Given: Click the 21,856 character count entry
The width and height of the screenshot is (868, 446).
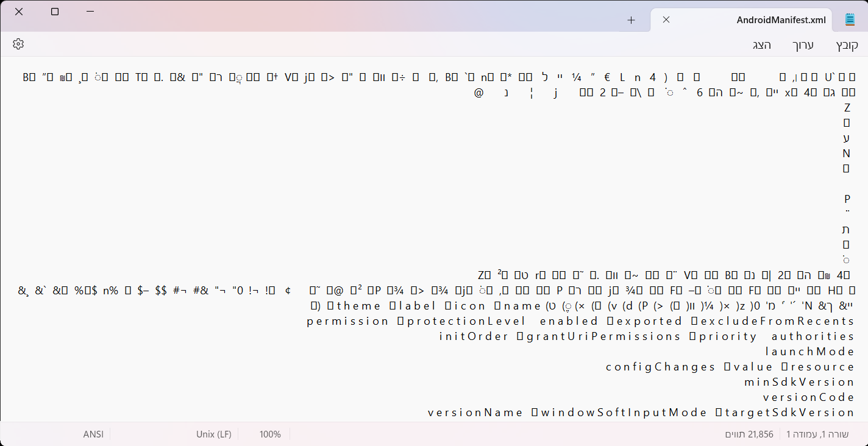Looking at the screenshot, I should pyautogui.click(x=749, y=434).
